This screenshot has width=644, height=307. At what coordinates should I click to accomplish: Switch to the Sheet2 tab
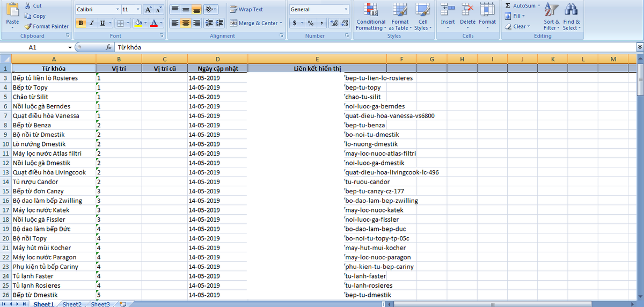click(x=72, y=304)
